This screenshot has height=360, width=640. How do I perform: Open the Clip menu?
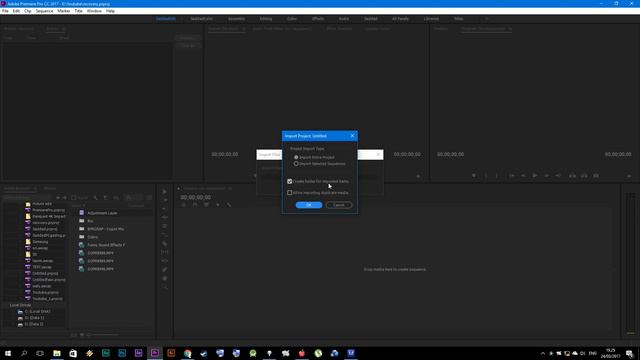28,11
